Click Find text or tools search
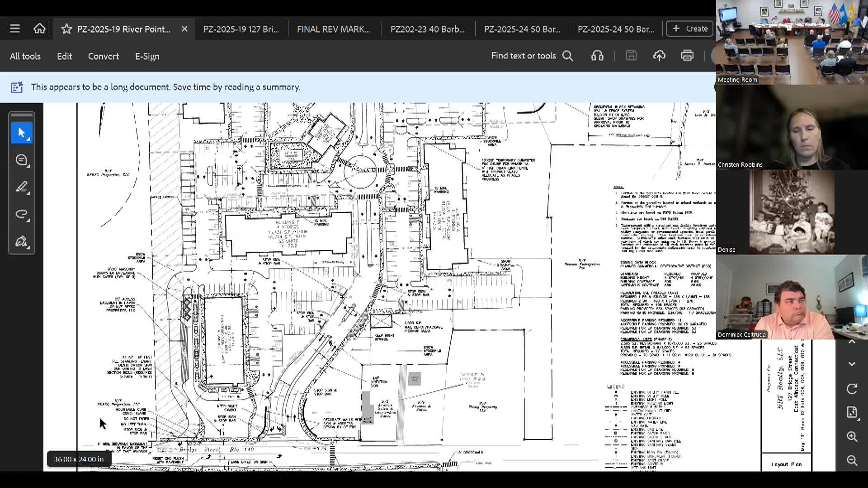This screenshot has height=488, width=868. [532, 56]
